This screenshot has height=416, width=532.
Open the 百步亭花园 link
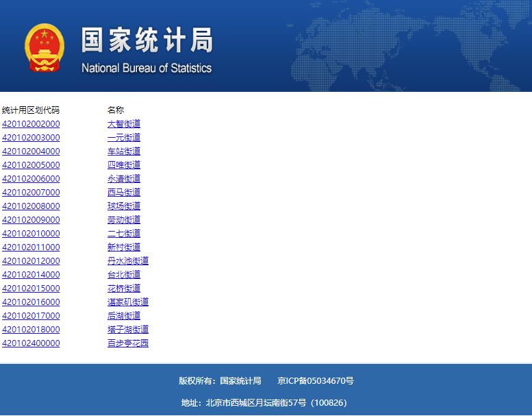coord(128,343)
